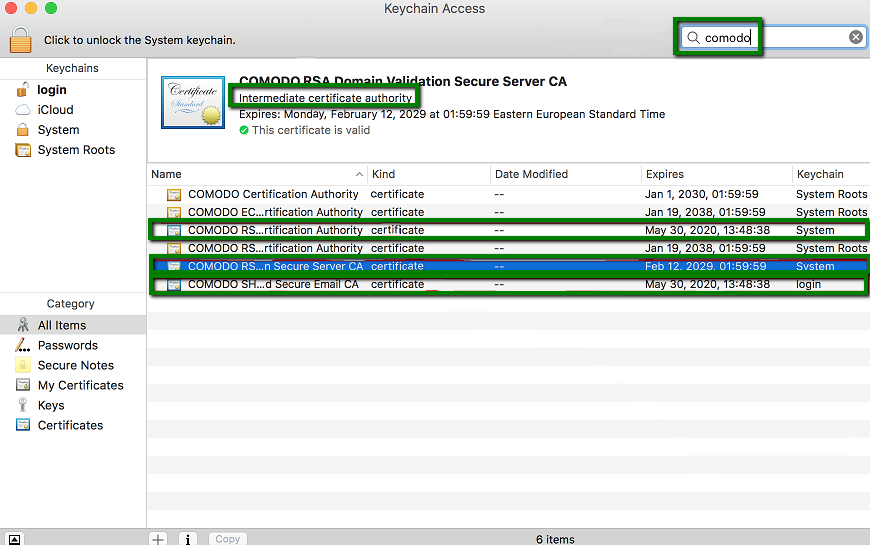The width and height of the screenshot is (870, 545).
Task: Click the Copy button
Action: [x=227, y=539]
